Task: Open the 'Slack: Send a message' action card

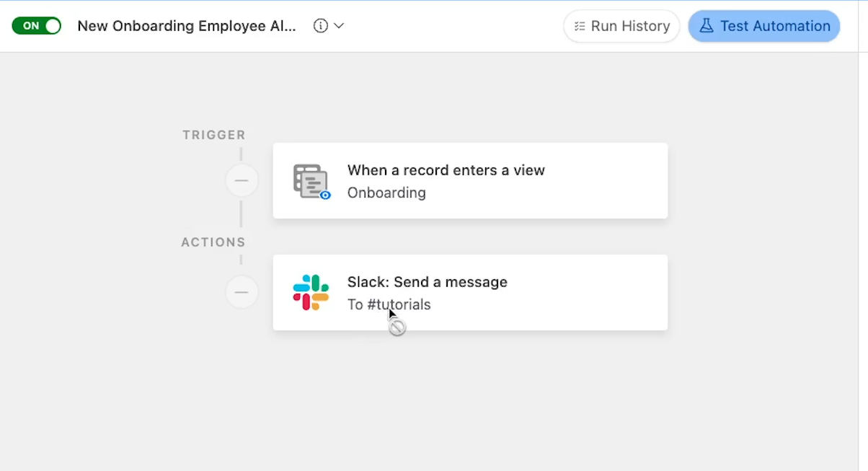Action: pos(470,292)
